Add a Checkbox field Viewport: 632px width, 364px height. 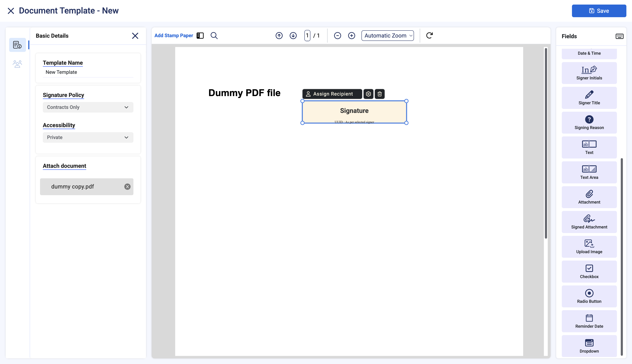point(589,271)
